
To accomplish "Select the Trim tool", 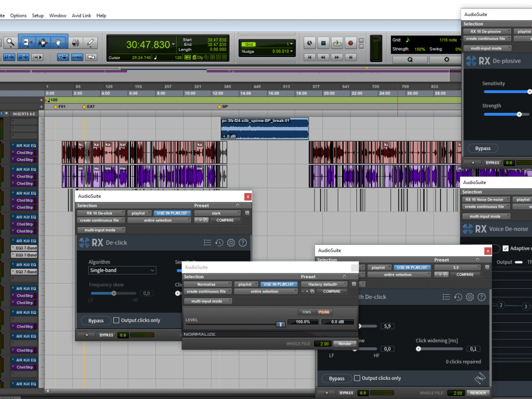I will (x=28, y=43).
